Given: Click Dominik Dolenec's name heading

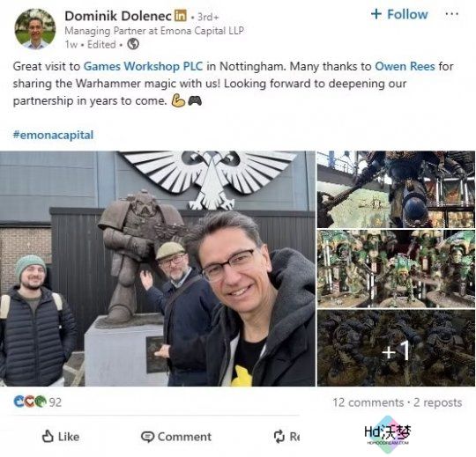Looking at the screenshot, I should tap(118, 16).
